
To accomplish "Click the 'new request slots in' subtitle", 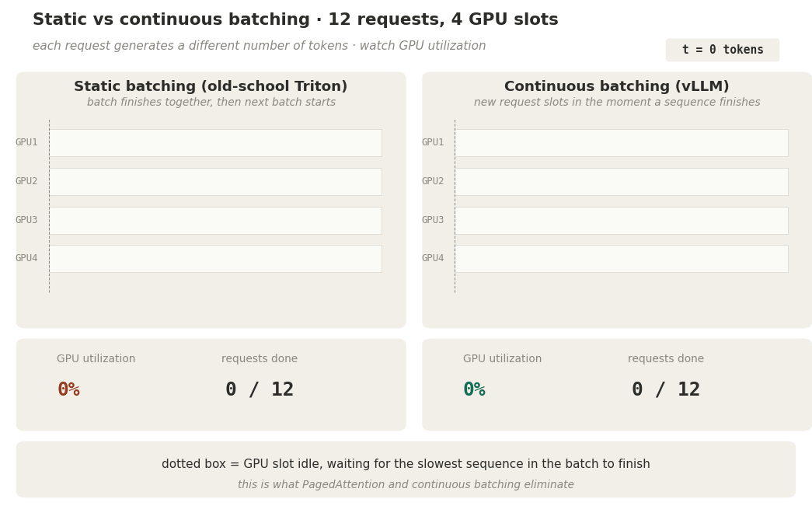I will (x=617, y=103).
